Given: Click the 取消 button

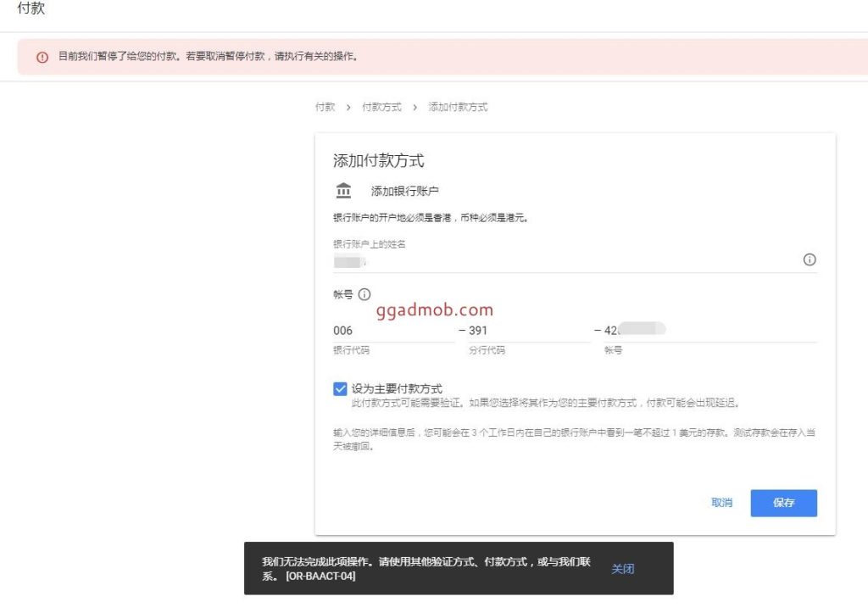Looking at the screenshot, I should pyautogui.click(x=721, y=503).
